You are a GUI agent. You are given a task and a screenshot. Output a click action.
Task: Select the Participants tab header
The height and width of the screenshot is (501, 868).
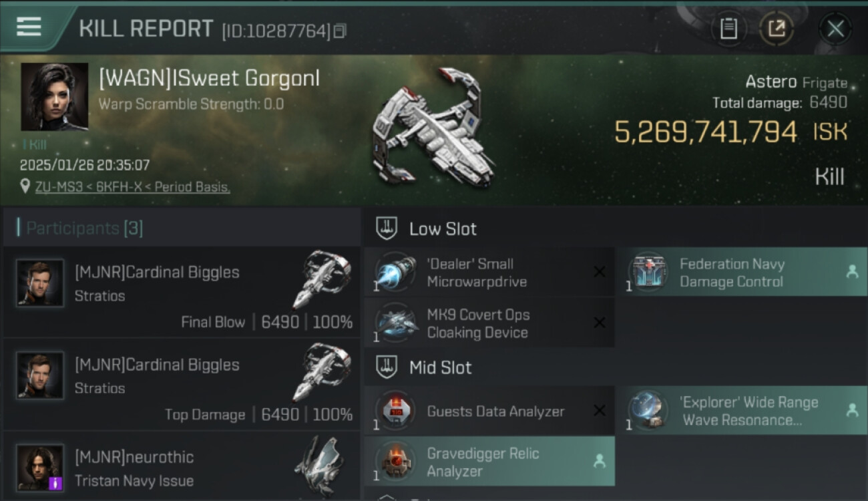(x=84, y=228)
